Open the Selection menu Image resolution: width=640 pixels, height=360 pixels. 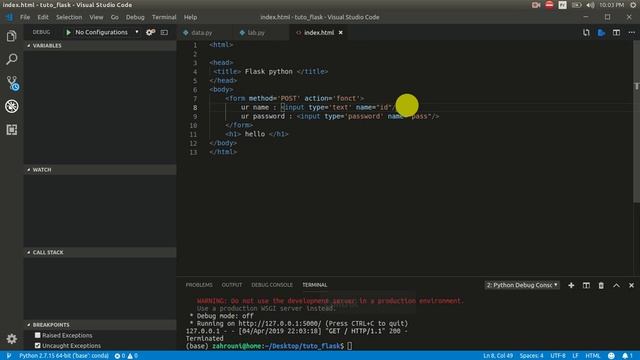pos(69,17)
